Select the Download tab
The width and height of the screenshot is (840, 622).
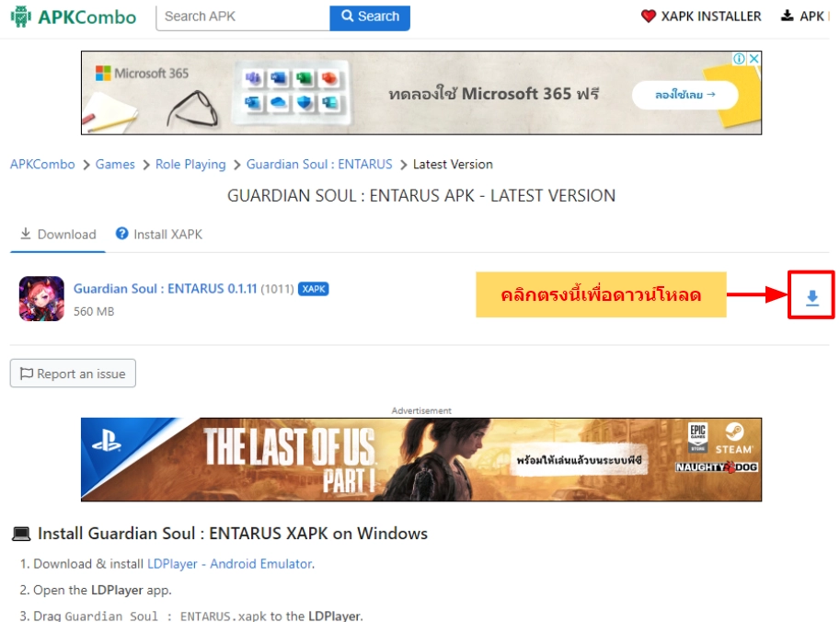pos(58,235)
